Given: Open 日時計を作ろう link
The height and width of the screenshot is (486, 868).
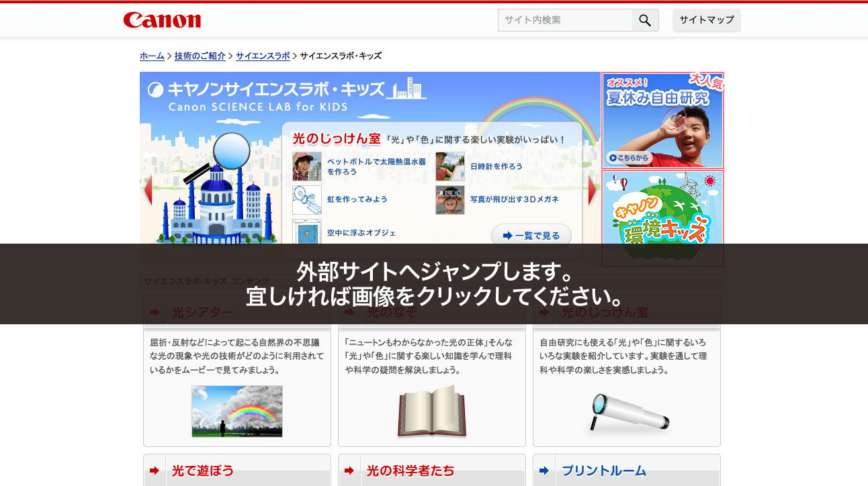Looking at the screenshot, I should (496, 166).
